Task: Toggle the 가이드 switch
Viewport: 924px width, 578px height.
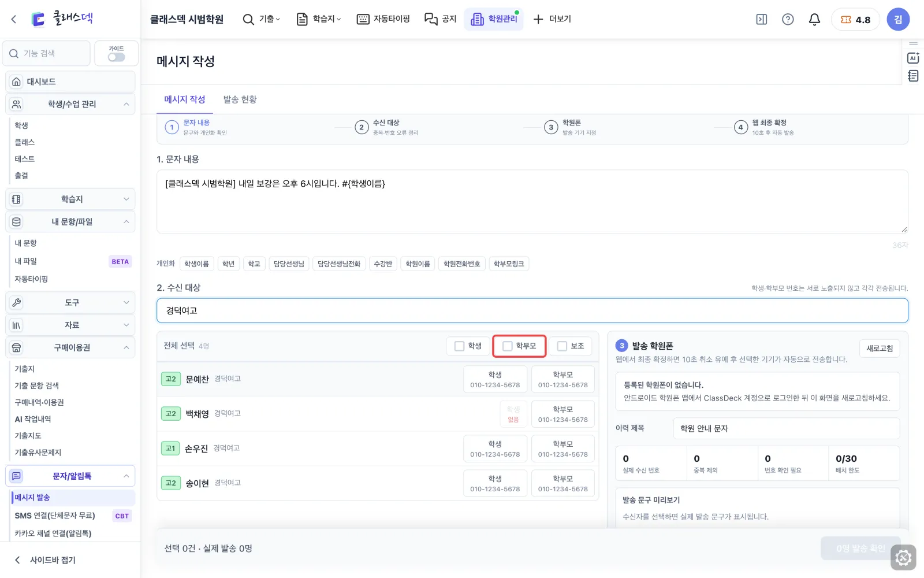Action: click(116, 57)
